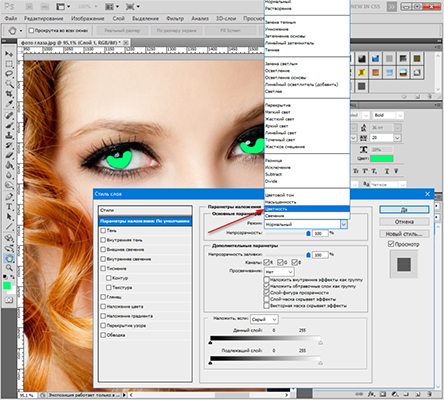Click the Новый стиль button
Image resolution: width=444 pixels, height=400 pixels.
404,234
